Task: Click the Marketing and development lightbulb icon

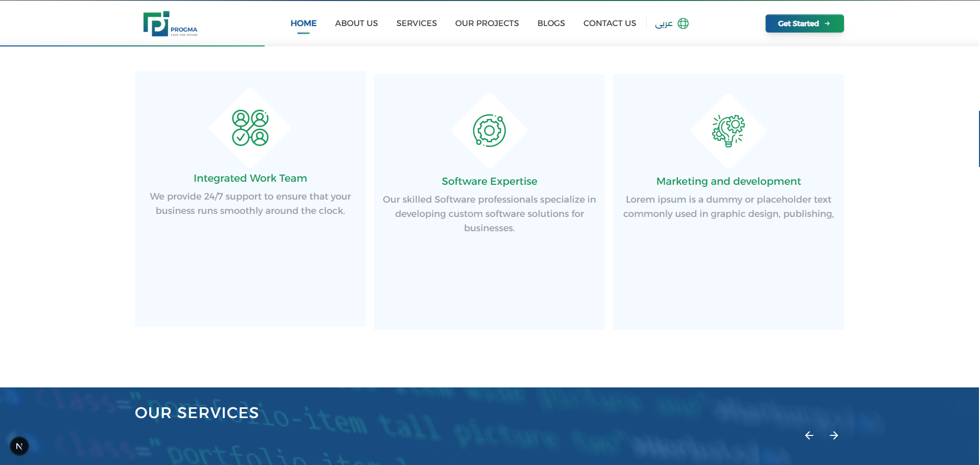Action: [729, 130]
